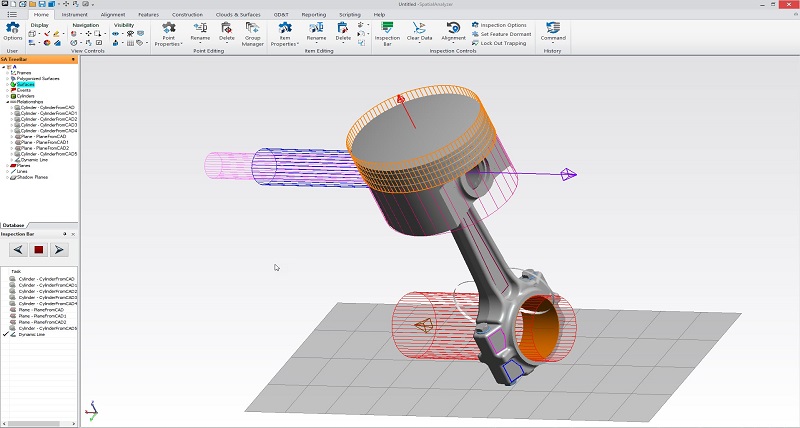Switch to the Alignment ribbon tab
The height and width of the screenshot is (428, 800).
click(x=113, y=15)
